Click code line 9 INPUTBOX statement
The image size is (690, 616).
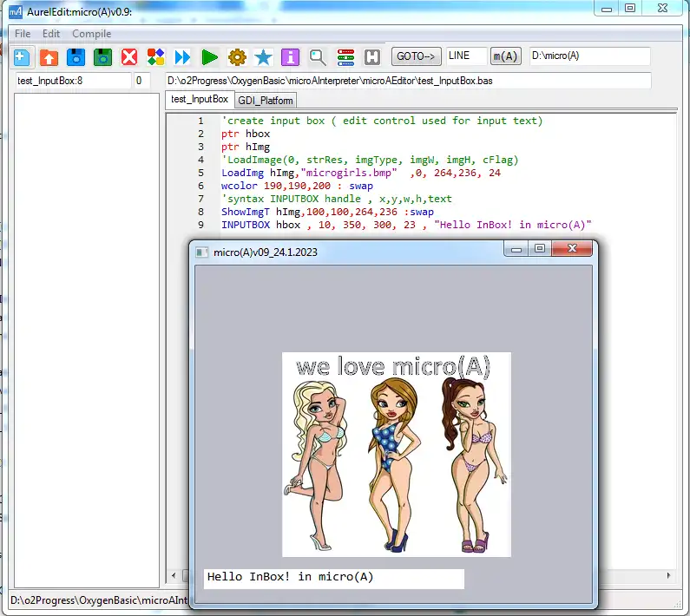pos(406,225)
